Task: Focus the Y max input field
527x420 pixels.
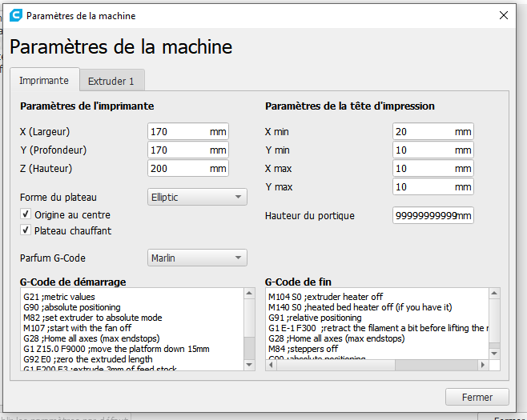Action: click(x=423, y=186)
